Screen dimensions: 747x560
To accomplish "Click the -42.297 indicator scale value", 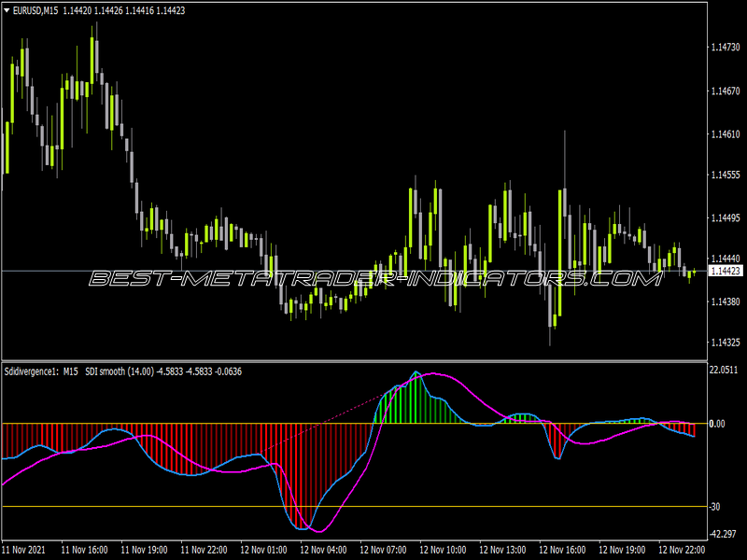I will (723, 534).
